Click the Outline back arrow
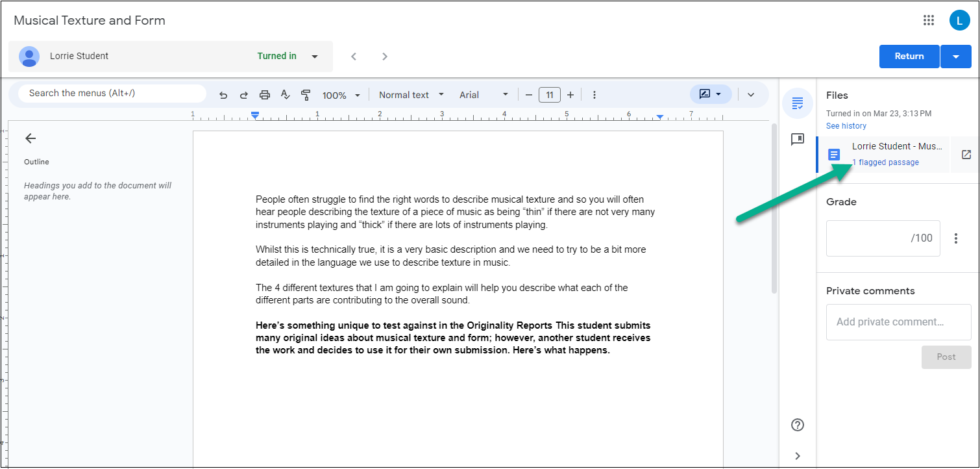 31,138
